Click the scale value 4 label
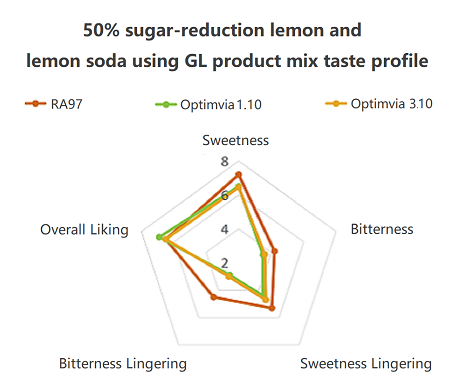466x386 pixels. coord(224,229)
